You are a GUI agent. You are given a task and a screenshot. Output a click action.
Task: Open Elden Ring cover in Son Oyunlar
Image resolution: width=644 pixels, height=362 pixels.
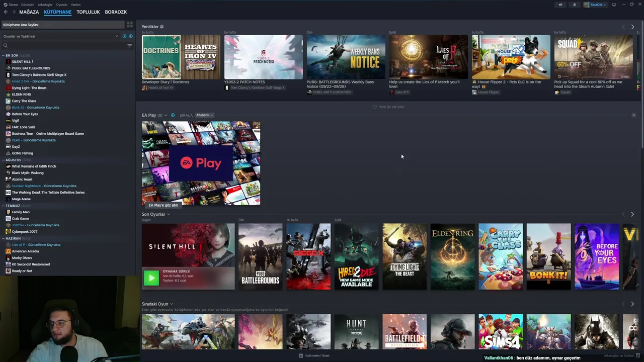coord(452,256)
